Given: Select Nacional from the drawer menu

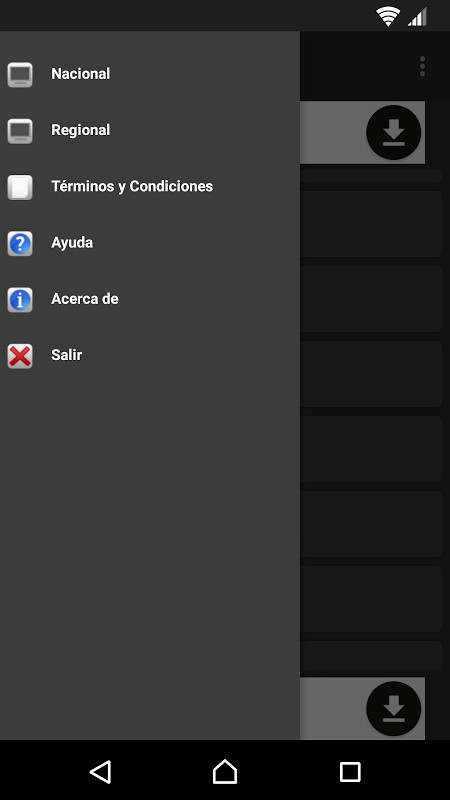Looking at the screenshot, I should tap(150, 74).
